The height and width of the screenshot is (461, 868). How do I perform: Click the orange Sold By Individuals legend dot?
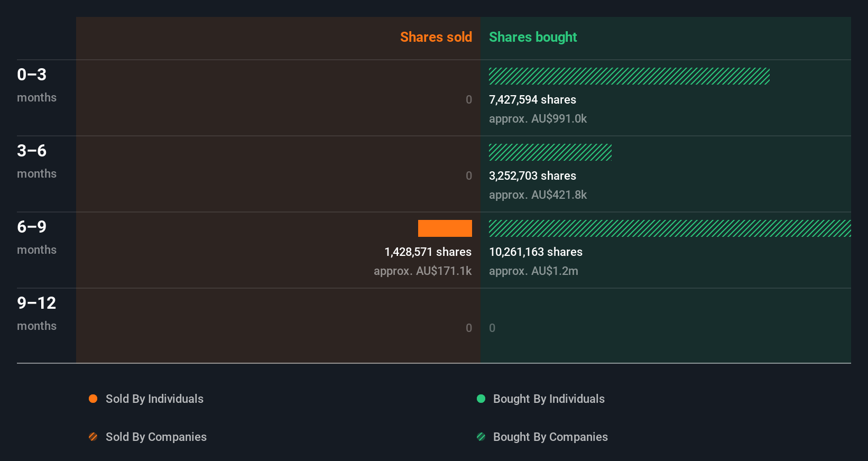tap(93, 399)
